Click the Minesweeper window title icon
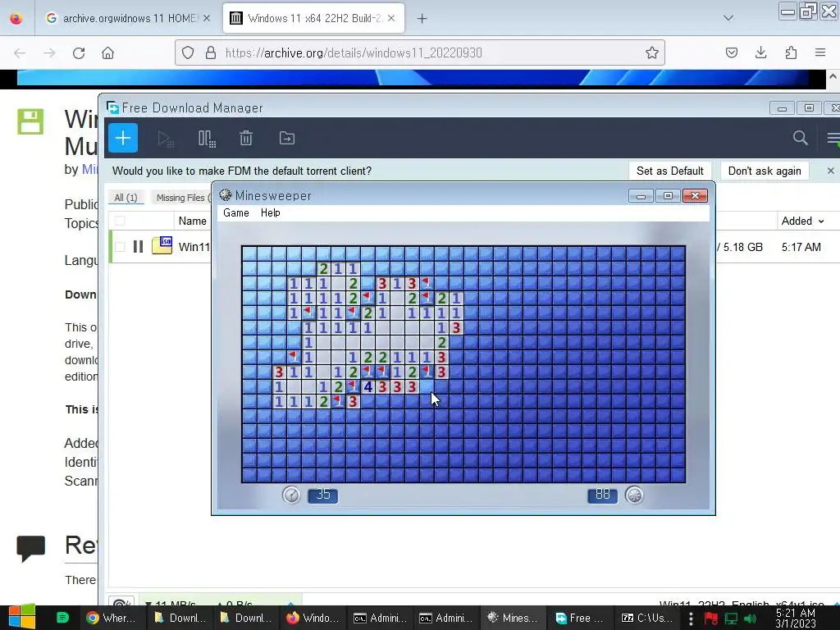The width and height of the screenshot is (840, 630). (226, 195)
